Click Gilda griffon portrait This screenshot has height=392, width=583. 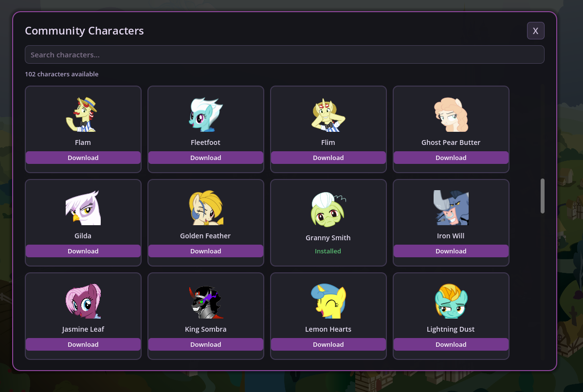click(x=83, y=208)
